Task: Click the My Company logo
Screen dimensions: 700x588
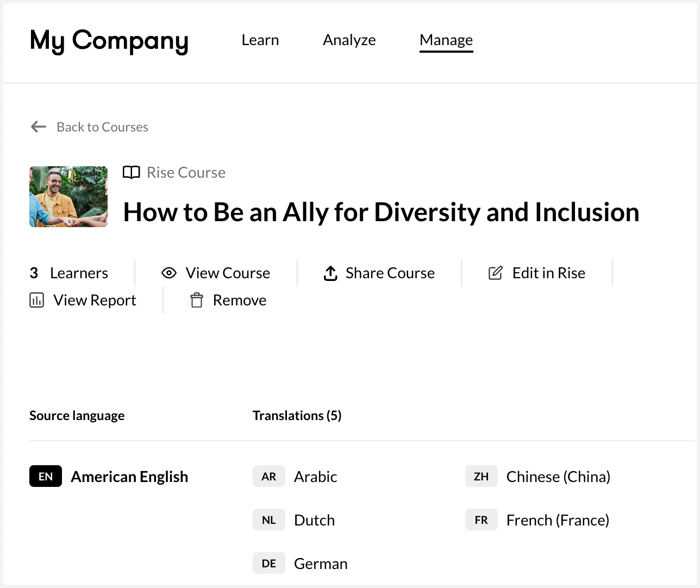Action: (x=109, y=40)
